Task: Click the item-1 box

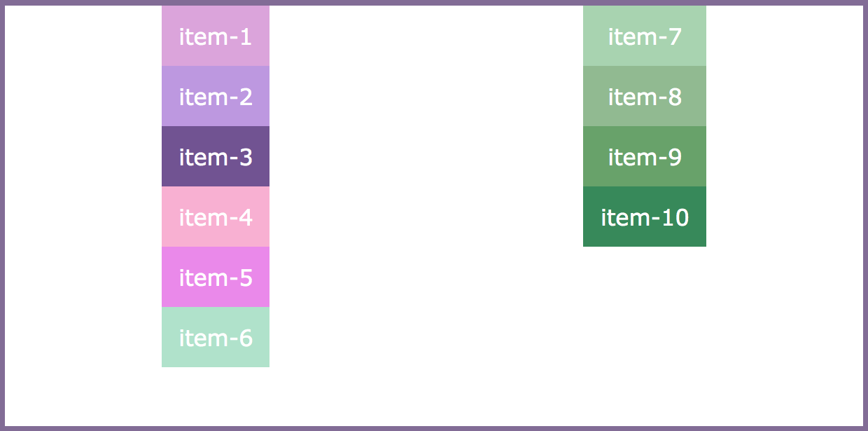Action: tap(216, 36)
